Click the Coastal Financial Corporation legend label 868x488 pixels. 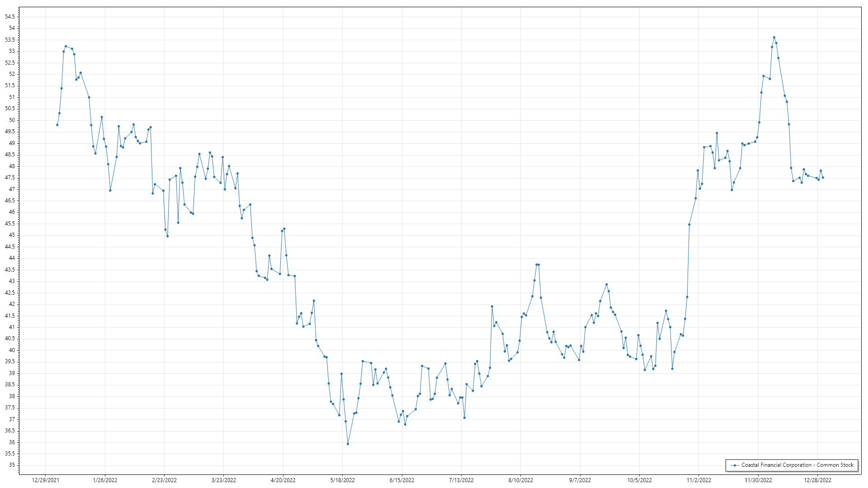[797, 465]
